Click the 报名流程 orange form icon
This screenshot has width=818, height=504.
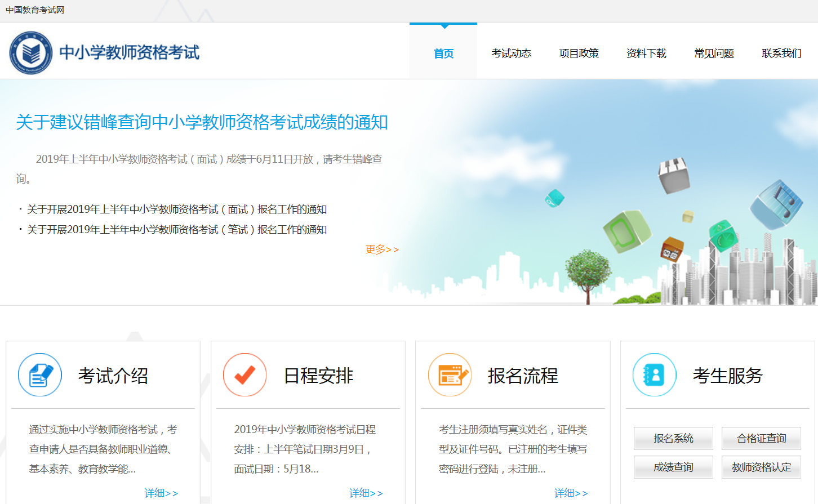point(450,374)
